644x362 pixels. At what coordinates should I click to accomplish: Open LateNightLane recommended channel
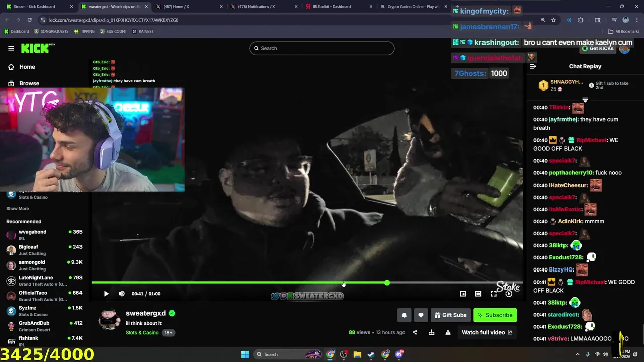pyautogui.click(x=44, y=281)
